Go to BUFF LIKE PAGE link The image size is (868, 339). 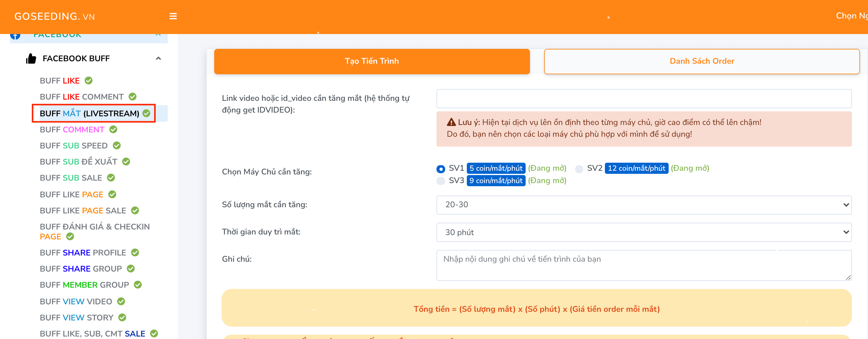(72, 194)
